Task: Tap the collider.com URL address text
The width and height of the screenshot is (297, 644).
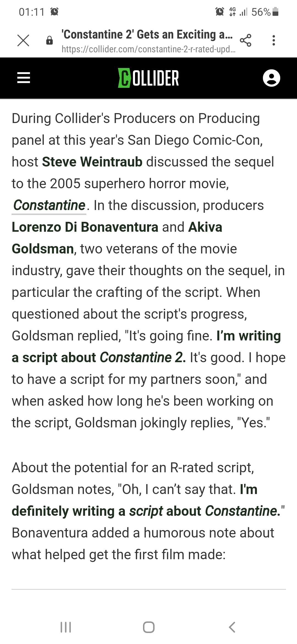Action: point(148,49)
